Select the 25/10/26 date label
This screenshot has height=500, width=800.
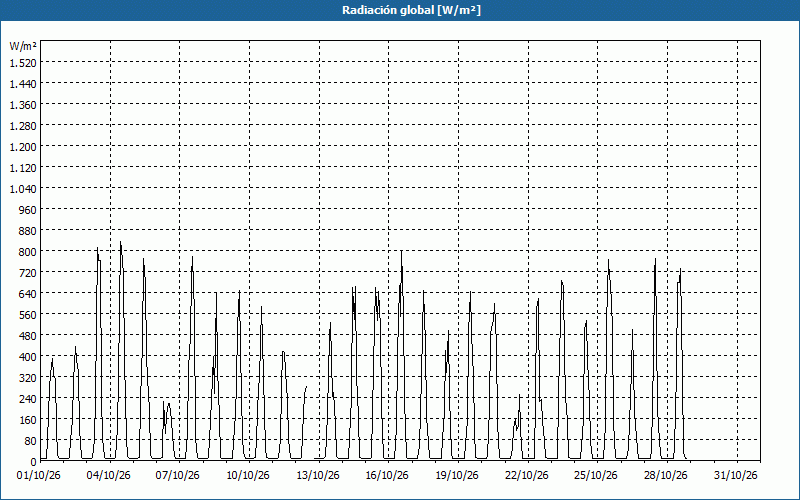coord(596,476)
